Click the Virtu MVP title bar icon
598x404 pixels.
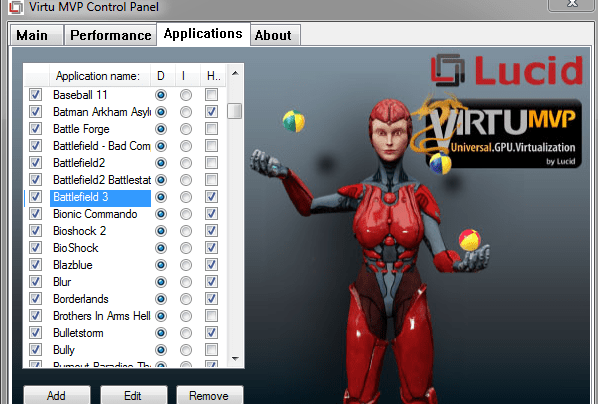pos(16,7)
